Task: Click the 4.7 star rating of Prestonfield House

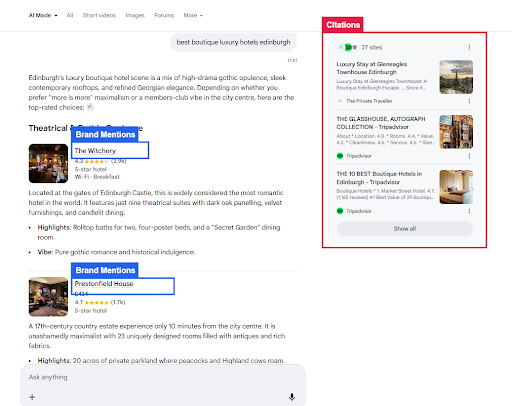Action: (100, 302)
